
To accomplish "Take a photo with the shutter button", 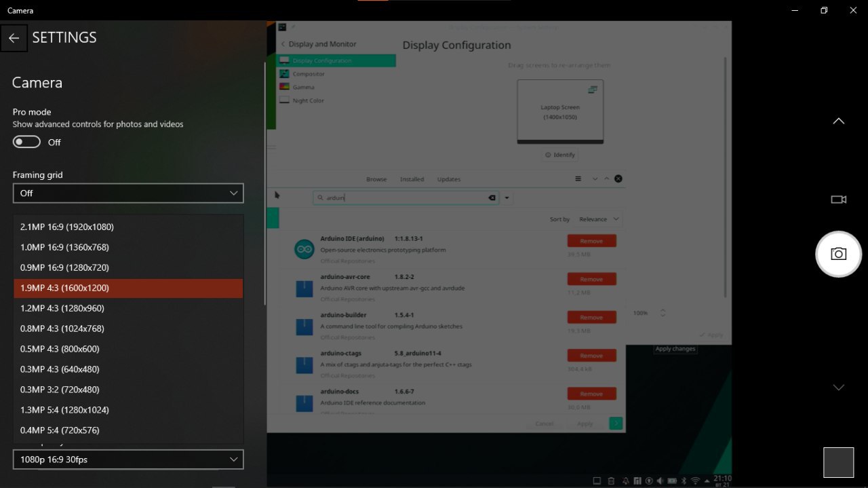I will click(838, 254).
